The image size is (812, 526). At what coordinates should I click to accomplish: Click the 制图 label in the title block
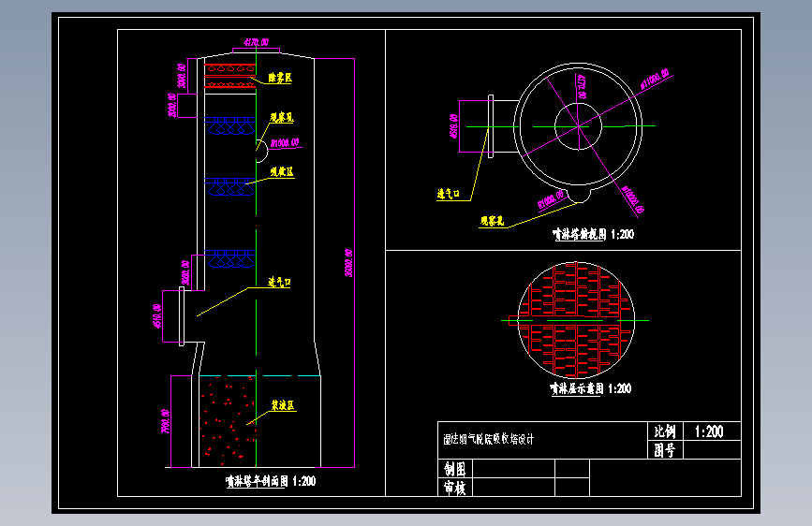454,469
